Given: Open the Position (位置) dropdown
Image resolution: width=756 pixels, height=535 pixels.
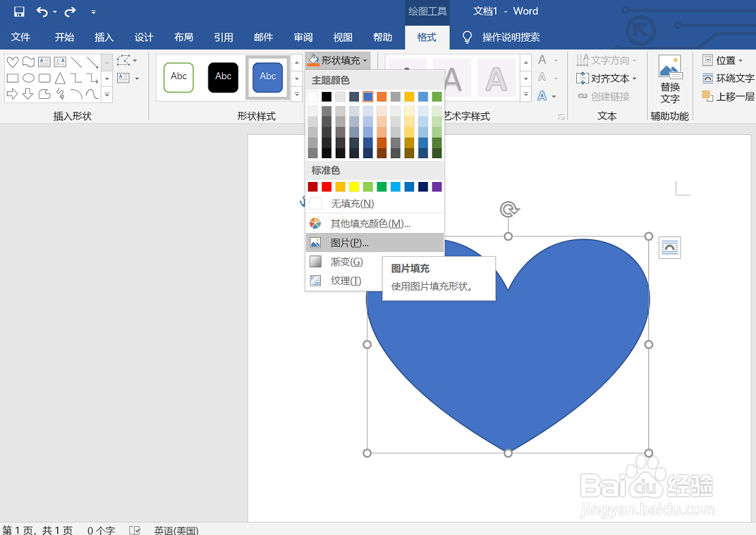Looking at the screenshot, I should click(x=722, y=60).
